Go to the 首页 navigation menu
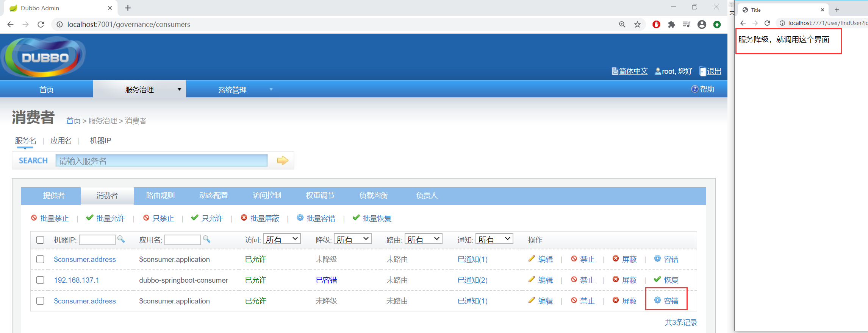The image size is (868, 333). 47,90
